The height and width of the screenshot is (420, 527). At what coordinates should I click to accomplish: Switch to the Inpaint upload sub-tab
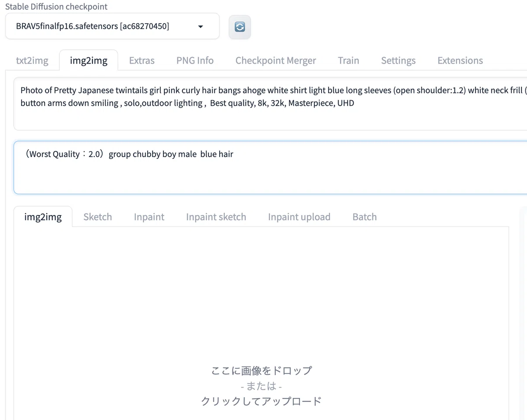click(x=299, y=217)
